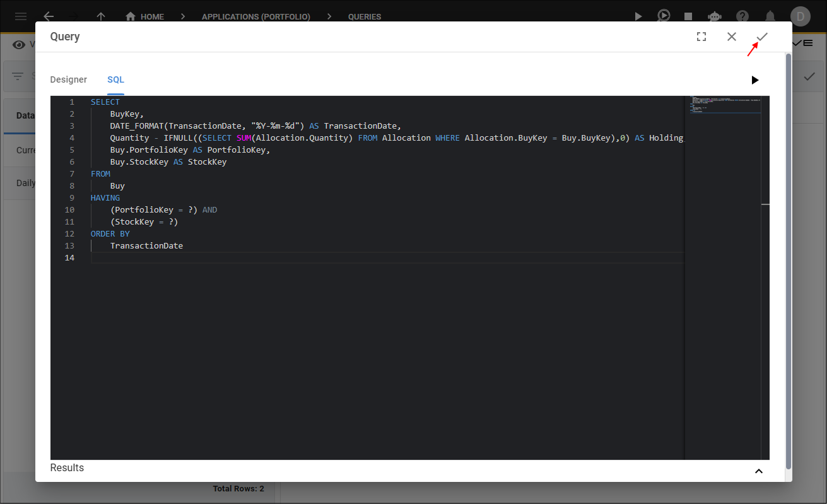Click the debug play-inspect icon in top bar
The height and width of the screenshot is (504, 827).
point(664,16)
